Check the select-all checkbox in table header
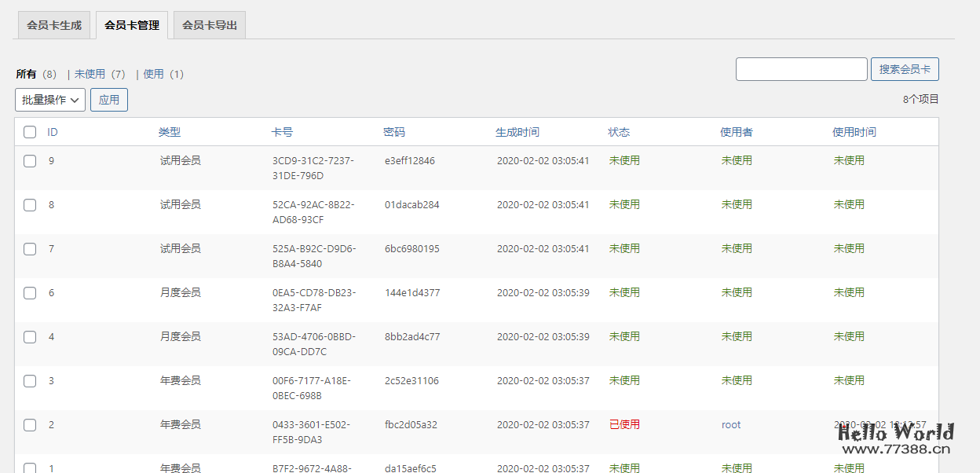Image resolution: width=980 pixels, height=473 pixels. 29,131
